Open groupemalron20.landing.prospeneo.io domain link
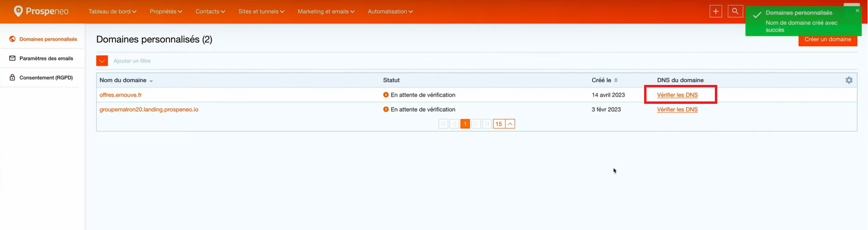The height and width of the screenshot is (230, 868). click(x=149, y=109)
